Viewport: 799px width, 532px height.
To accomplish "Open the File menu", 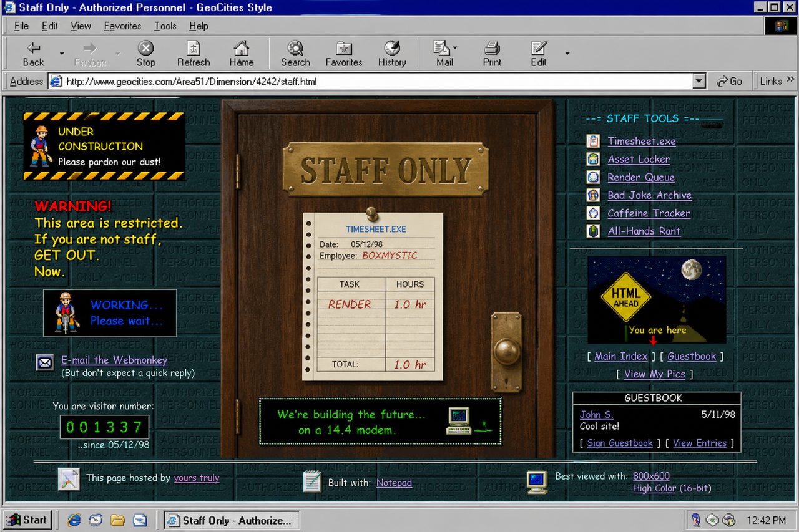I will point(21,26).
